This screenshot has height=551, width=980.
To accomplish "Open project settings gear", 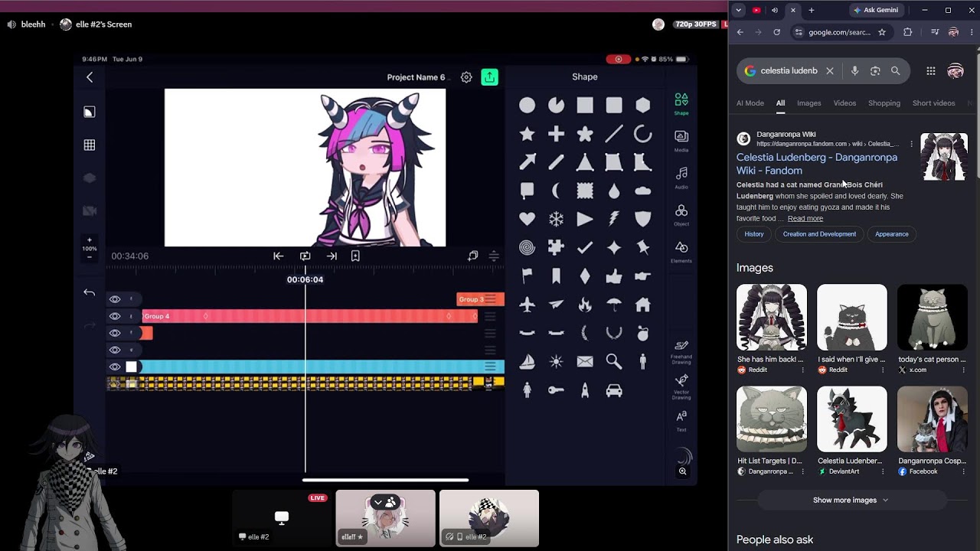I will click(x=466, y=77).
